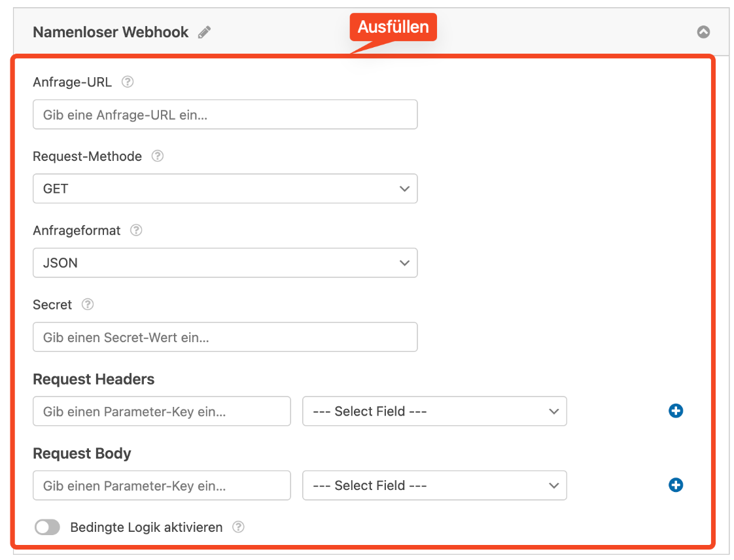Click help icon next to Anfrage-URL
This screenshot has width=734, height=560.
pyautogui.click(x=128, y=82)
